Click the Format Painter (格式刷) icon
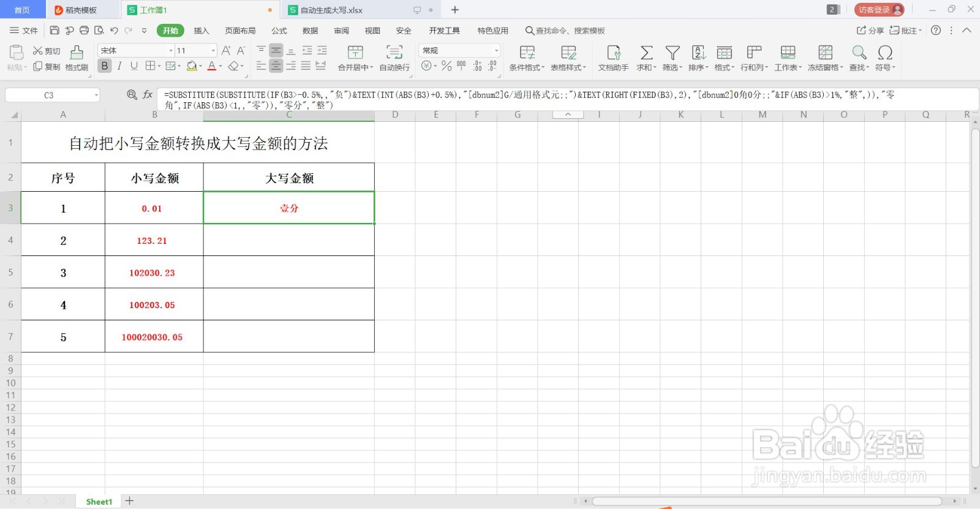This screenshot has width=980, height=509. tap(77, 52)
